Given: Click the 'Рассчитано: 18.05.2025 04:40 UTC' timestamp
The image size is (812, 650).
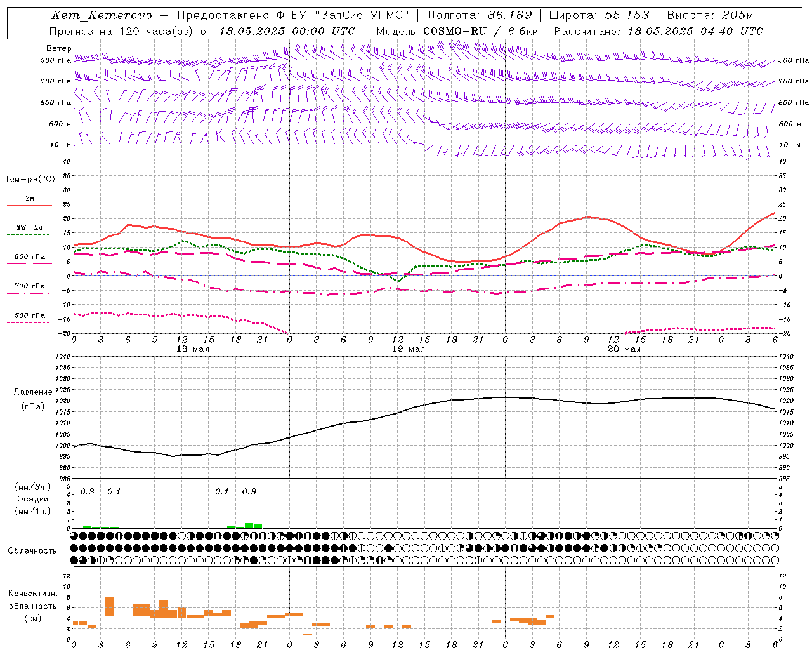Looking at the screenshot, I should click(x=658, y=31).
